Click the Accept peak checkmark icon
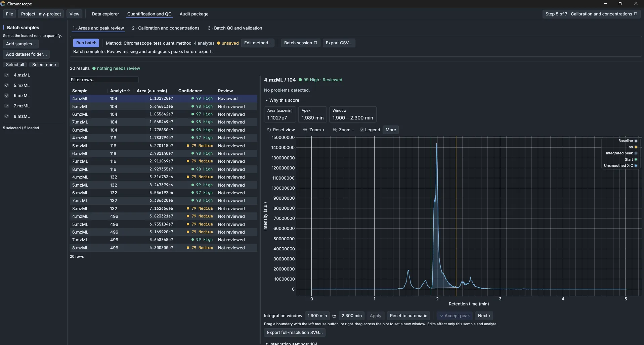Viewport: 644px width, 345px height. (x=441, y=316)
